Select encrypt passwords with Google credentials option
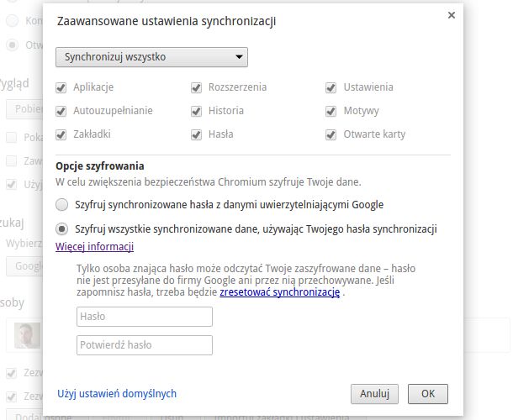513x420 pixels. [61, 204]
